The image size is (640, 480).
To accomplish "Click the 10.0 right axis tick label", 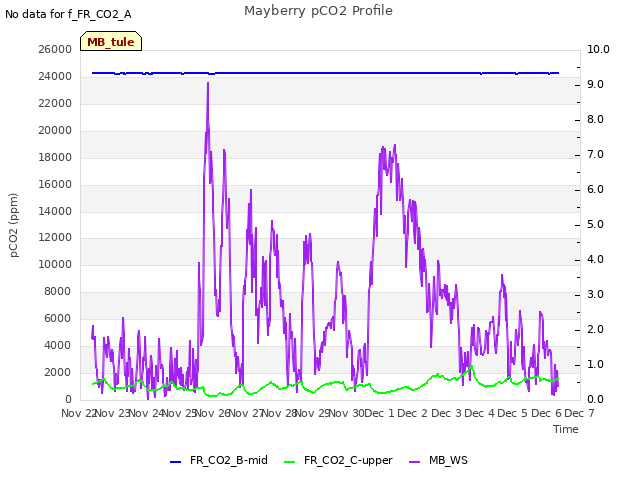I will [x=598, y=49].
